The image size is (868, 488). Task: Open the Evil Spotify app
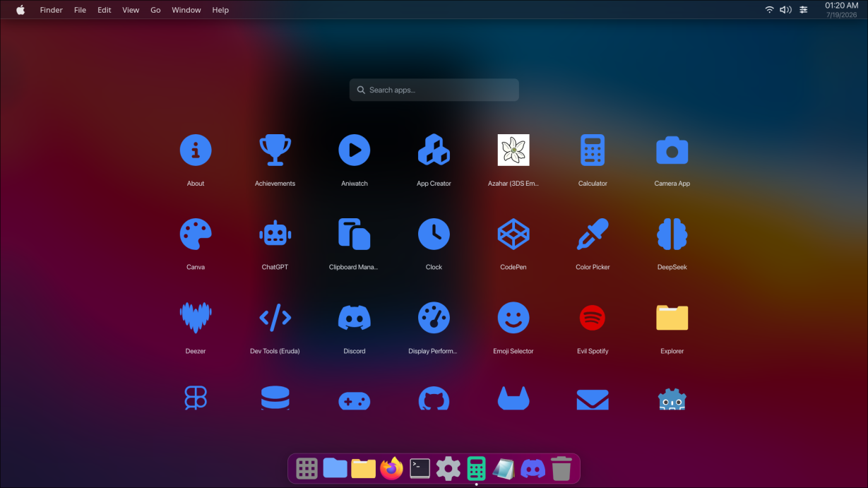tap(593, 318)
